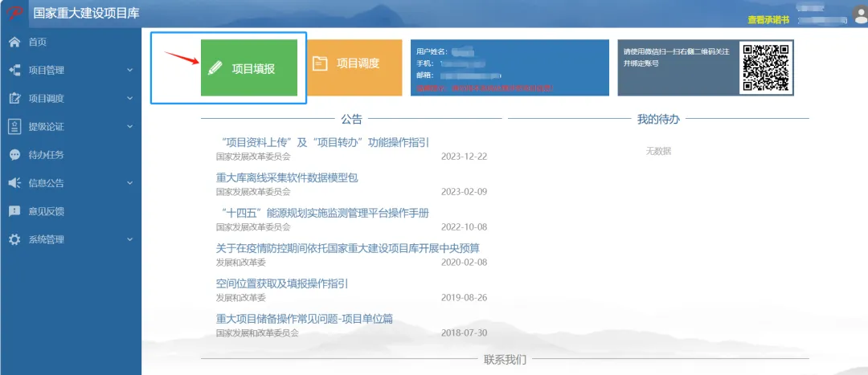The height and width of the screenshot is (375, 868).
Task: Open the 查看承诺书 link
Action: click(768, 19)
